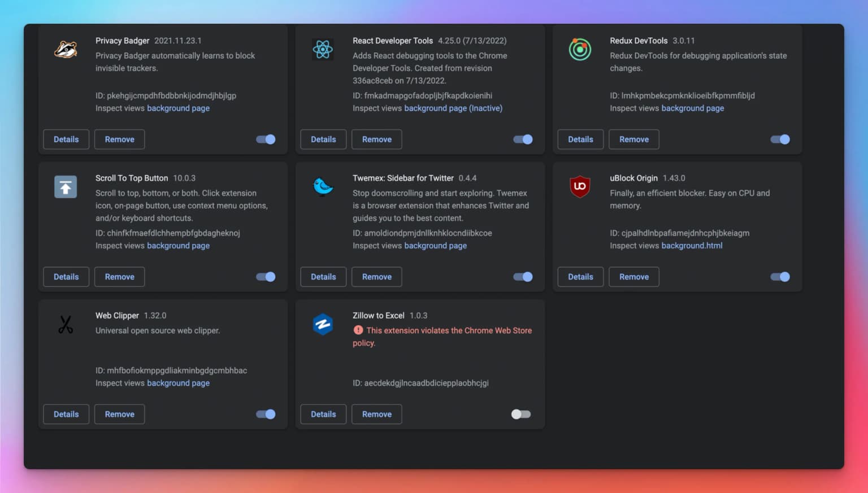
Task: Click the red policy violation warning icon
Action: [x=358, y=330]
